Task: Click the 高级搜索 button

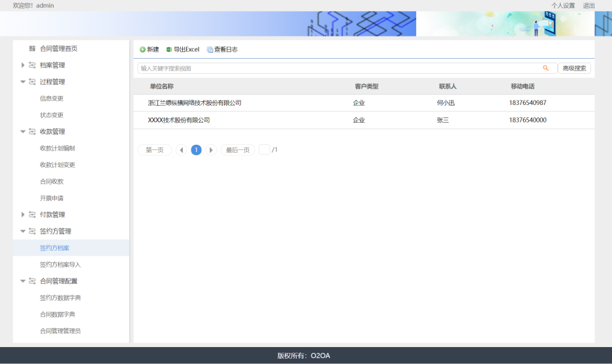Action: coord(574,68)
